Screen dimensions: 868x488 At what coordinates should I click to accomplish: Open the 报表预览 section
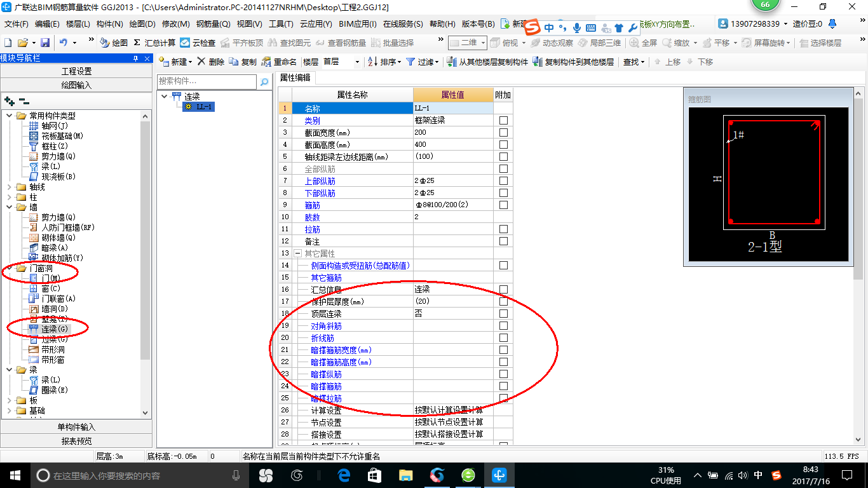pos(76,440)
